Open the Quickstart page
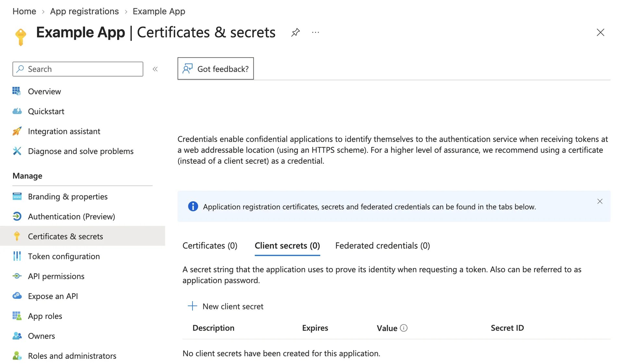This screenshot has width=623, height=364. pos(46,111)
